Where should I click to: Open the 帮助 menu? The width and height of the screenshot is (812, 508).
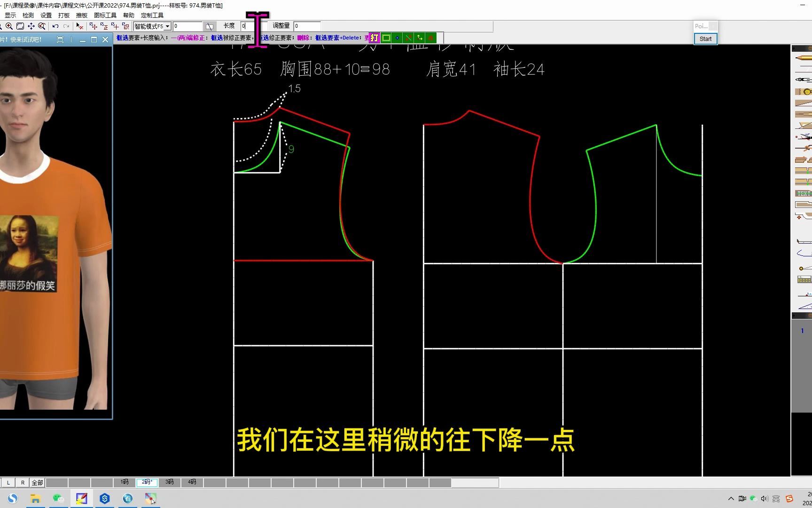(129, 16)
